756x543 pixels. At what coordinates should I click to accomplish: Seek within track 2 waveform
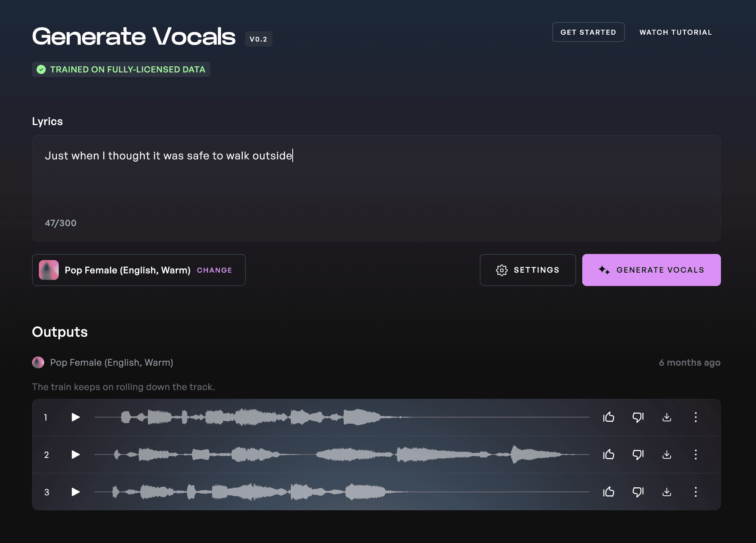pyautogui.click(x=342, y=455)
